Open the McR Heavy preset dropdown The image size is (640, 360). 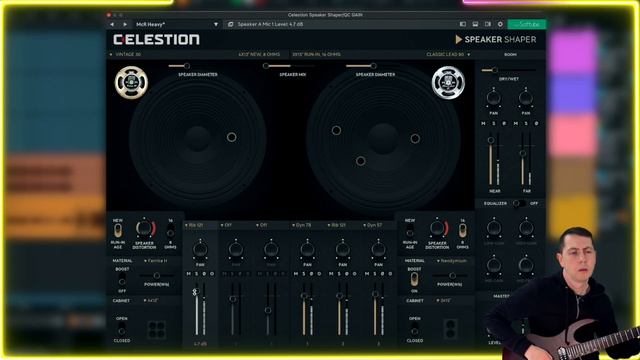pyautogui.click(x=177, y=24)
